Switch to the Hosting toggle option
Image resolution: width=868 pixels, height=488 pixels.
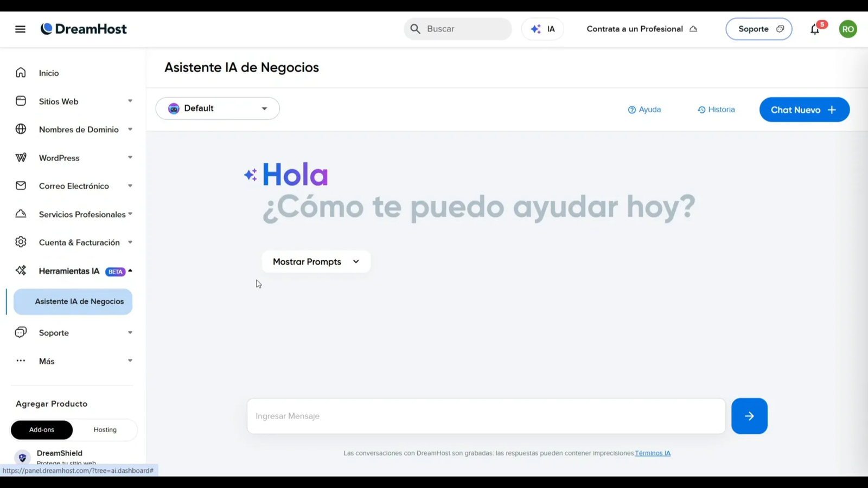point(105,429)
